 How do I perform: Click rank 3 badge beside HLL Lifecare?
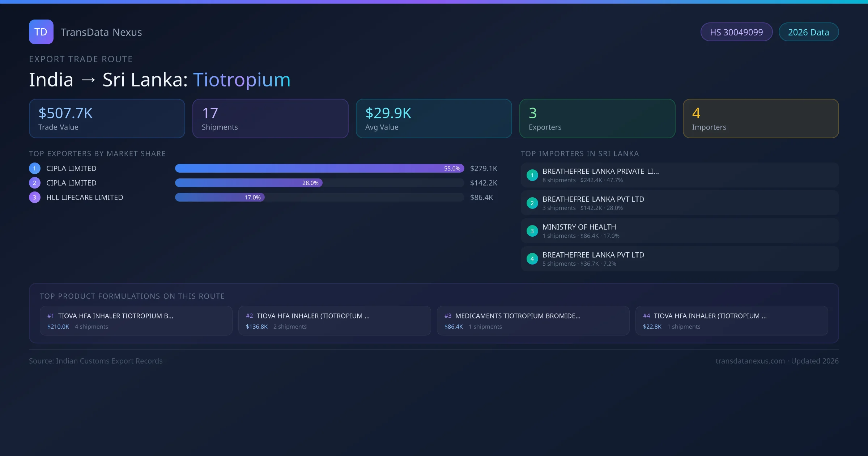pyautogui.click(x=35, y=197)
